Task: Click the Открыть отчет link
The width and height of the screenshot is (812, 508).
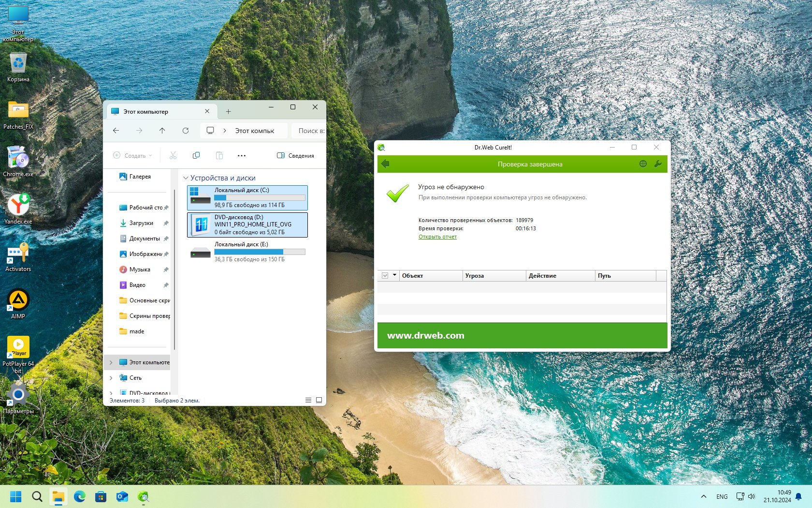Action: [437, 237]
